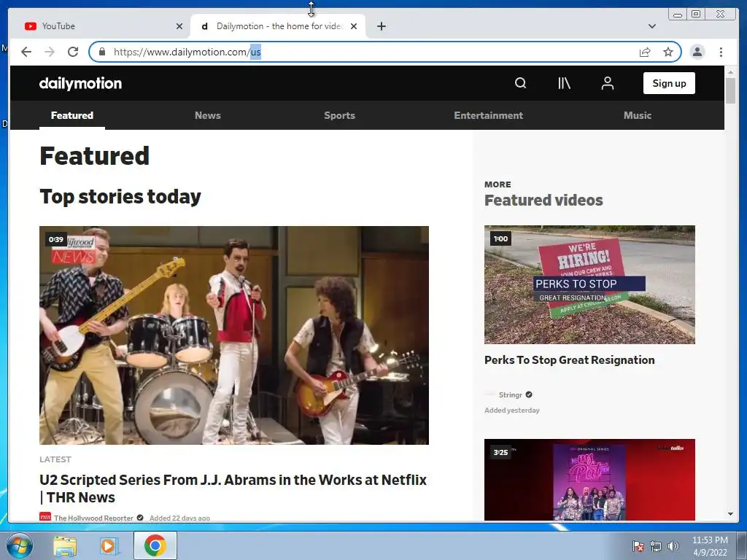Screen dimensions: 747x560
Task: Click the verified badge next to Stringr
Action: 529,394
